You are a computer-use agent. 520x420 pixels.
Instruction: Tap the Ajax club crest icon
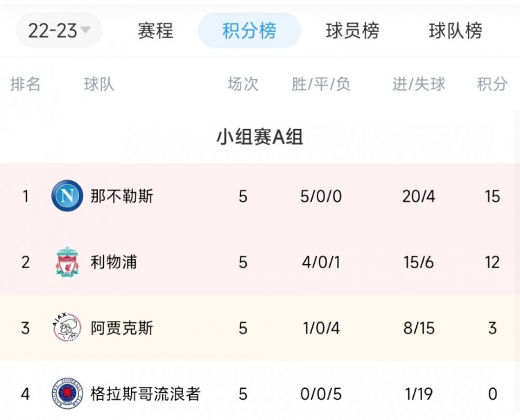pos(67,328)
